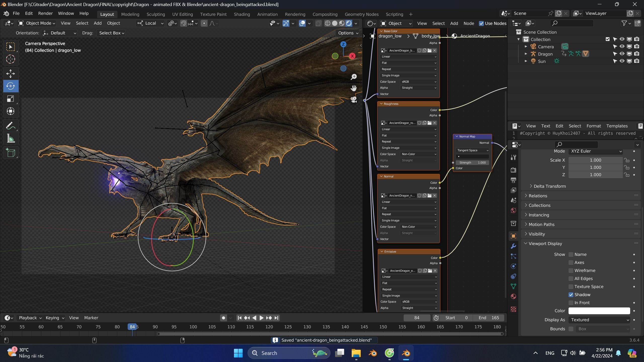Toggle the camera view icon in viewport
The width and height of the screenshot is (644, 362).
click(354, 100)
